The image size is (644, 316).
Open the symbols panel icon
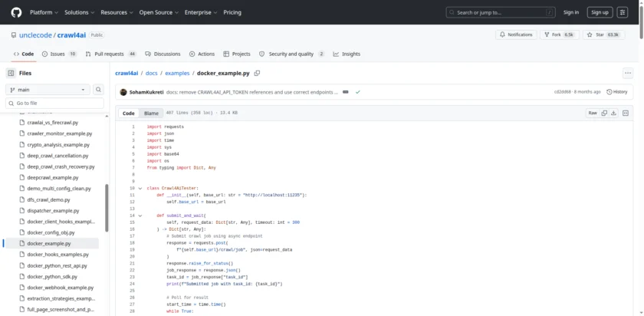pyautogui.click(x=626, y=113)
